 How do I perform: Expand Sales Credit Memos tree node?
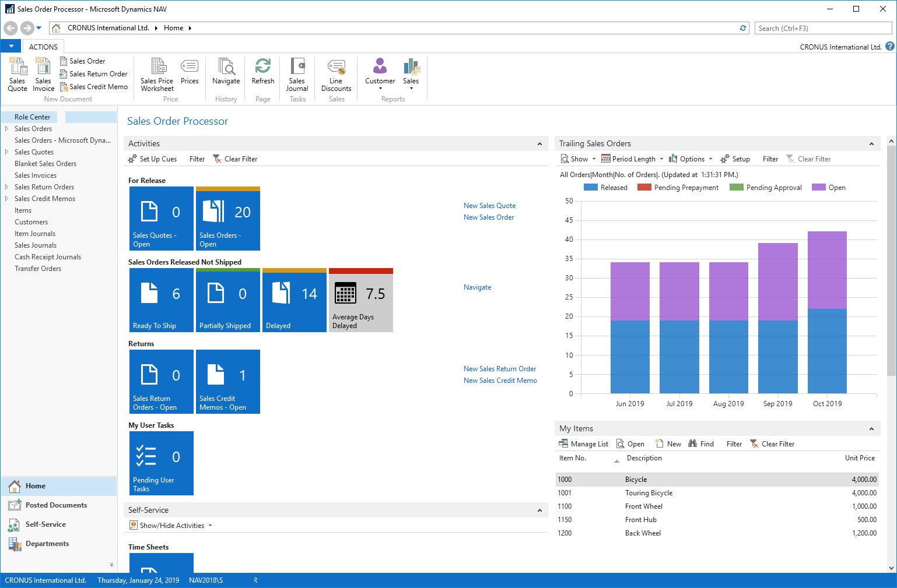6,199
